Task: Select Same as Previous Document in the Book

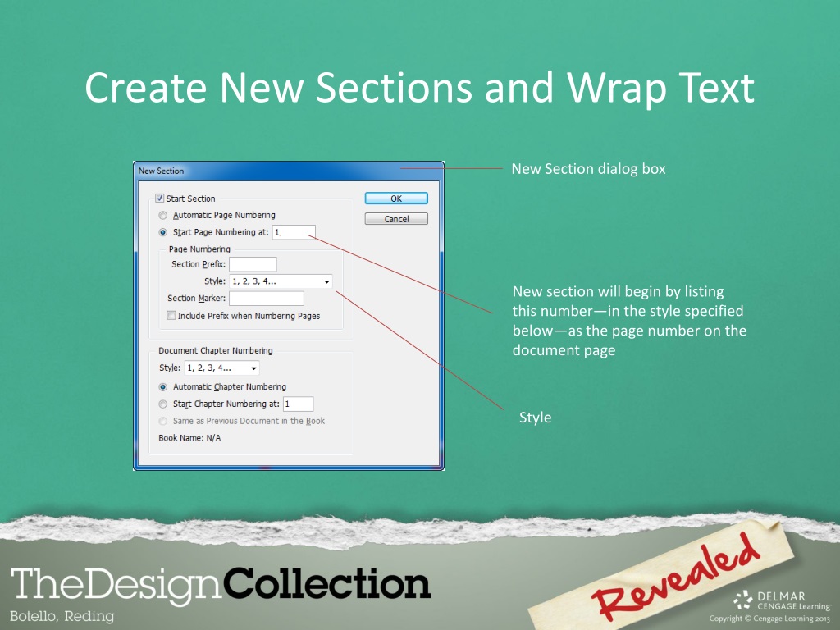Action: tap(163, 421)
